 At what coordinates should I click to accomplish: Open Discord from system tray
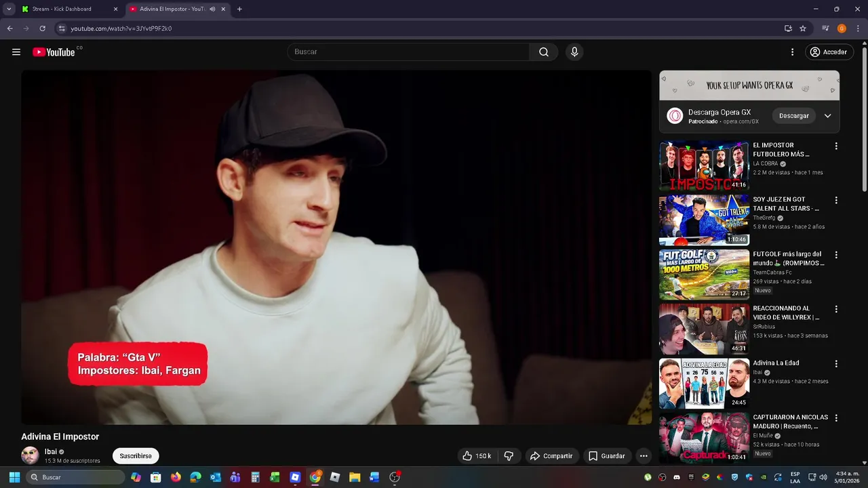pyautogui.click(x=676, y=477)
